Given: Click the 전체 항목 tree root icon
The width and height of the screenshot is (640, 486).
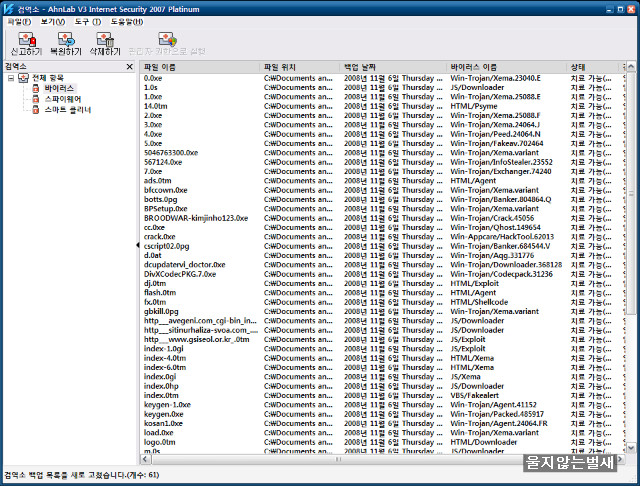Looking at the screenshot, I should tap(23, 78).
